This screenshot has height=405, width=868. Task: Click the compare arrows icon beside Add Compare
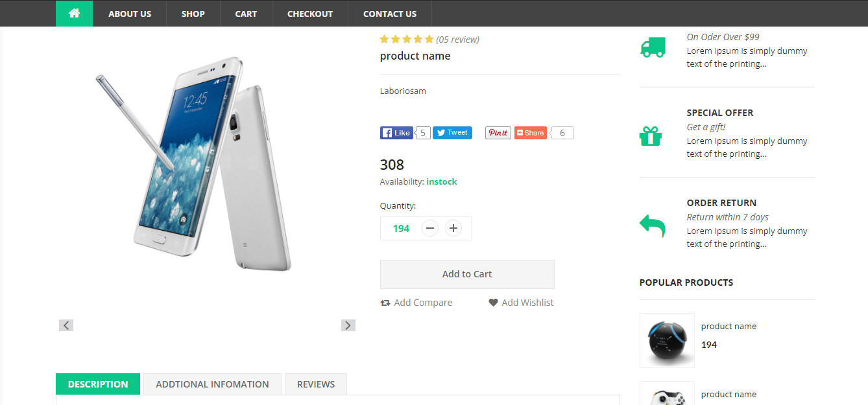coord(385,302)
